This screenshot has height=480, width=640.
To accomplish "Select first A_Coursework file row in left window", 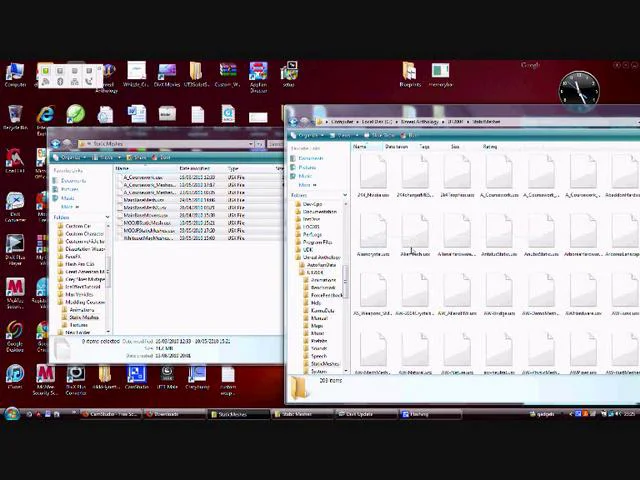I will click(x=199, y=178).
